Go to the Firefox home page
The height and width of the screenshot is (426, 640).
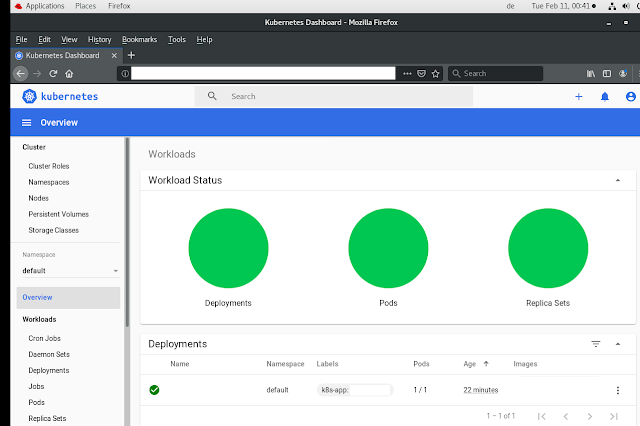(x=69, y=74)
